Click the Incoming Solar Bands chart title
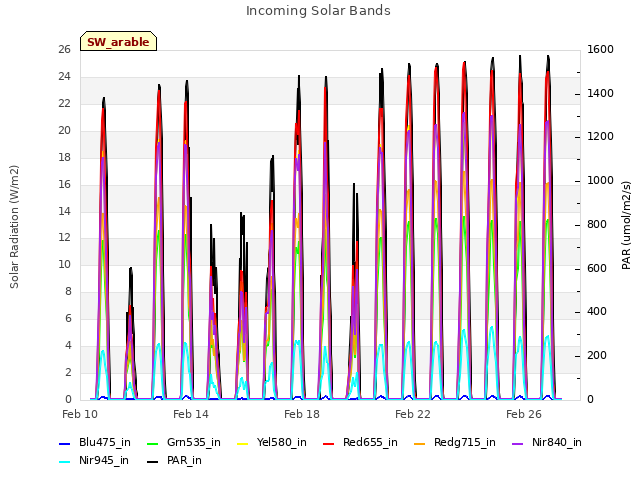Image resolution: width=640 pixels, height=480 pixels. pos(318,11)
